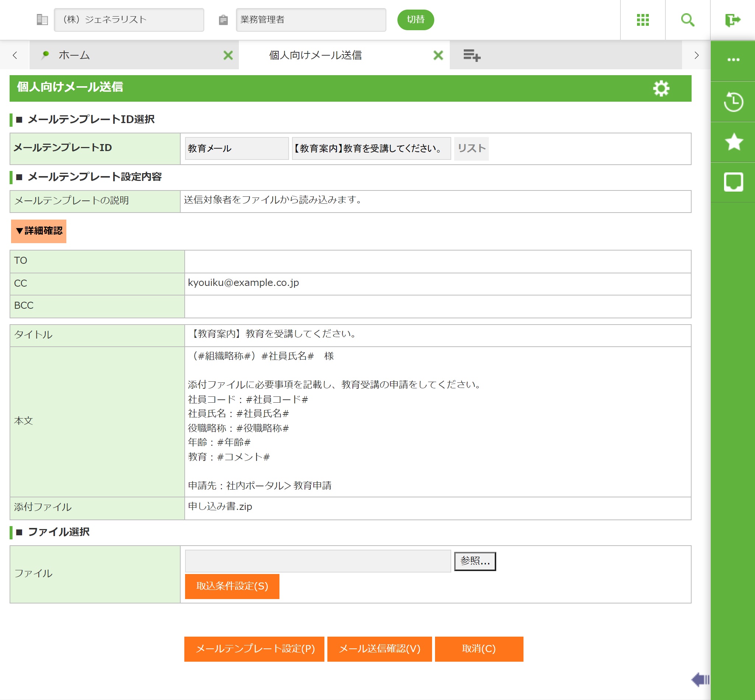This screenshot has height=700, width=755.
Task: Open the app grid menu icon
Action: tap(643, 20)
